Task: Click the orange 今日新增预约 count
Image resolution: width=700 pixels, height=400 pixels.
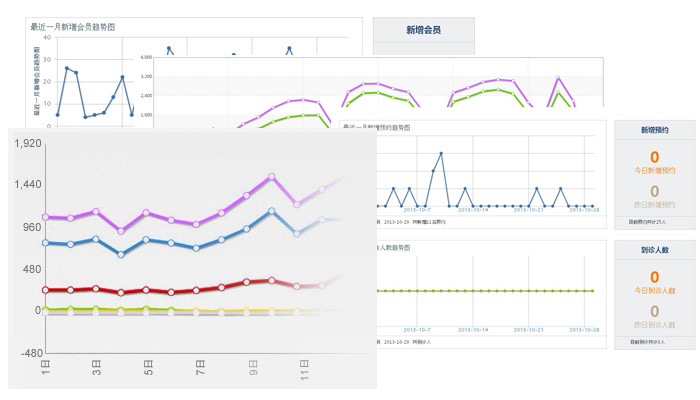Action: [654, 157]
